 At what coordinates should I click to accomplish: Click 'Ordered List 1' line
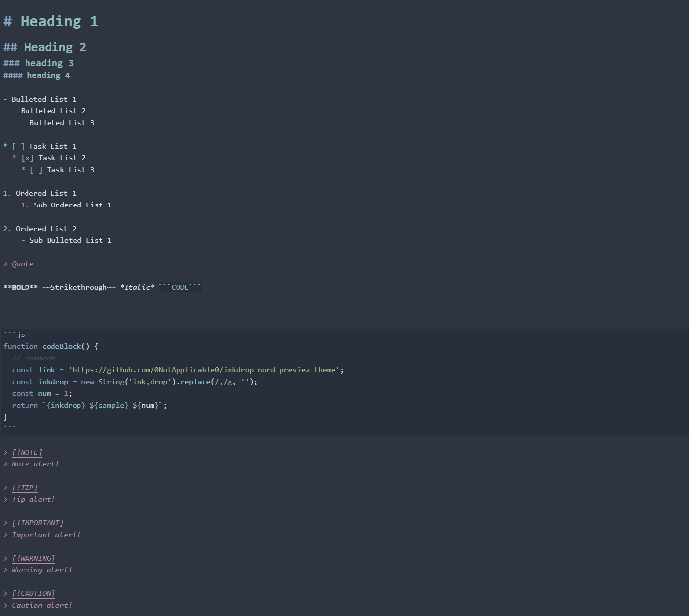click(40, 193)
